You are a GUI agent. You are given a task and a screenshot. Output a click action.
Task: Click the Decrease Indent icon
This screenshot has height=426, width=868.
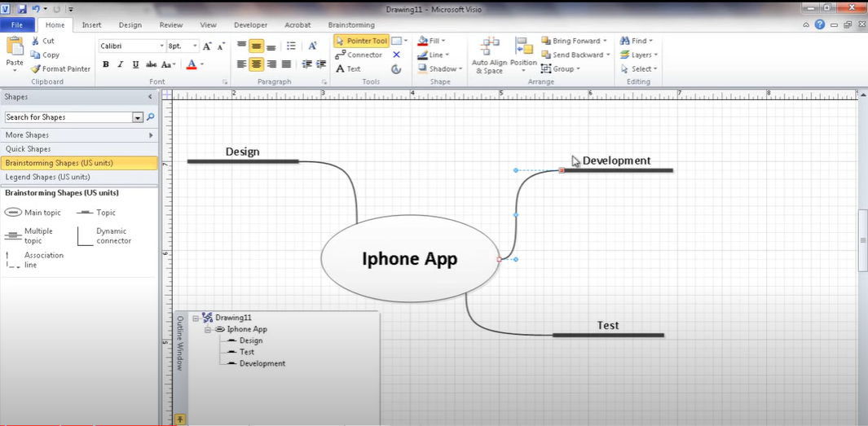(x=306, y=64)
